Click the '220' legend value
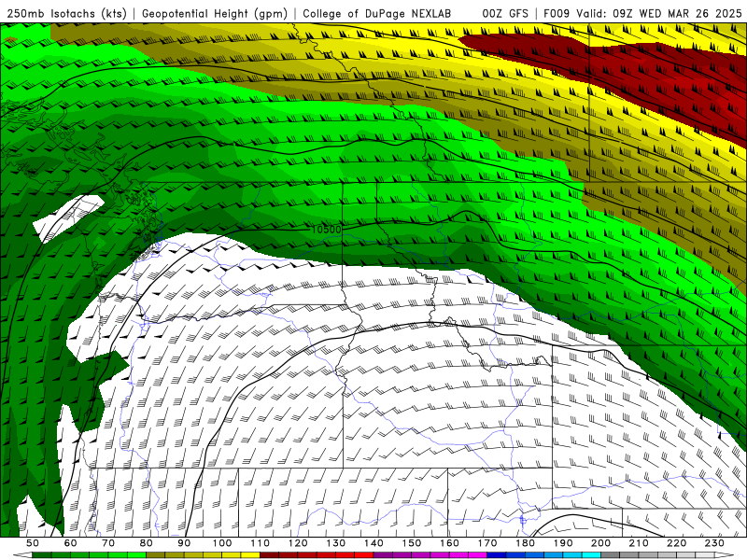The width and height of the screenshot is (747, 560). (677, 543)
